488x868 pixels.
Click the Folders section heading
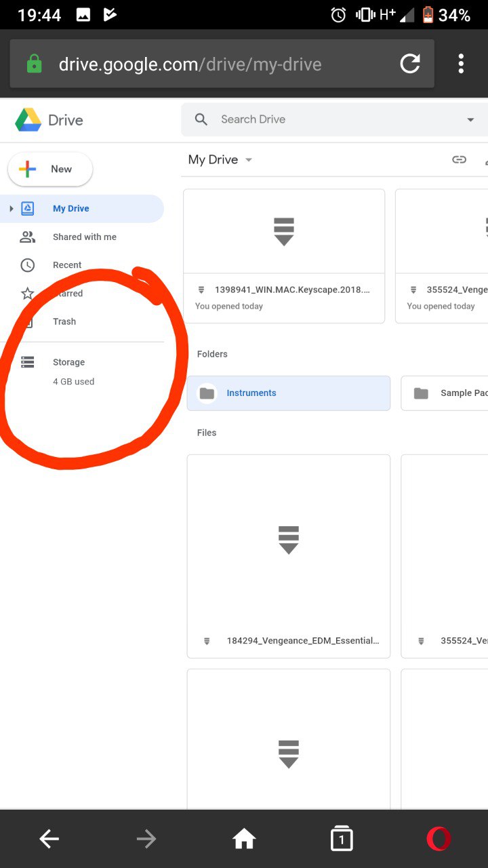(212, 354)
